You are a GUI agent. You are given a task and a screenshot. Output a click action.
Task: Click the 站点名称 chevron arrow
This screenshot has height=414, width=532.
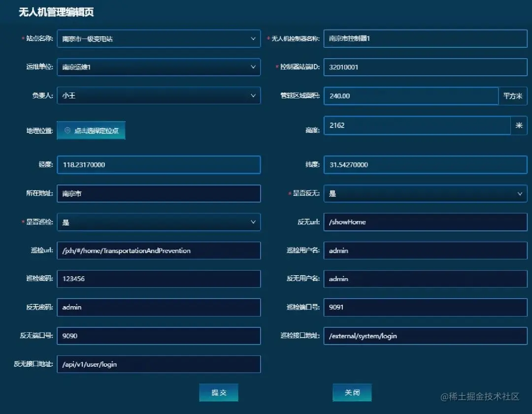click(253, 39)
